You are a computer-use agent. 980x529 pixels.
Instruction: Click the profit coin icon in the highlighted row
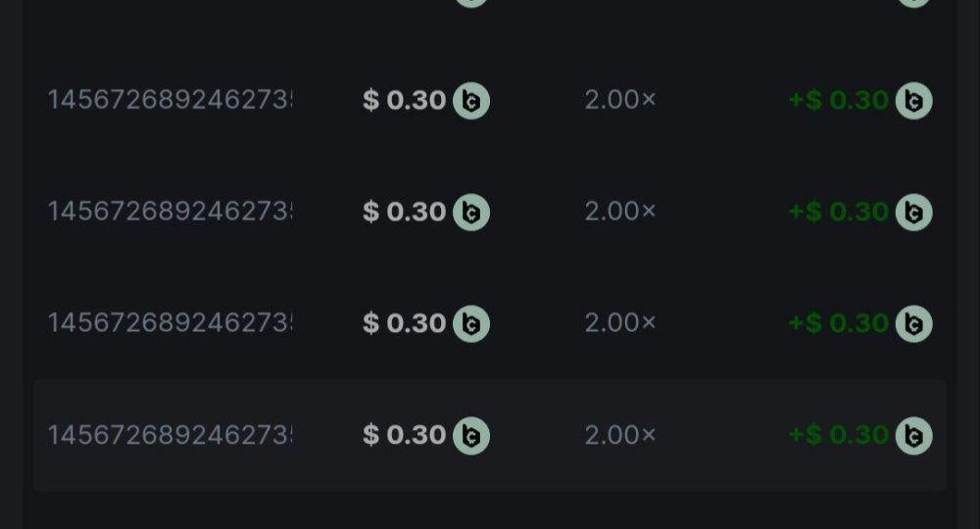click(914, 435)
